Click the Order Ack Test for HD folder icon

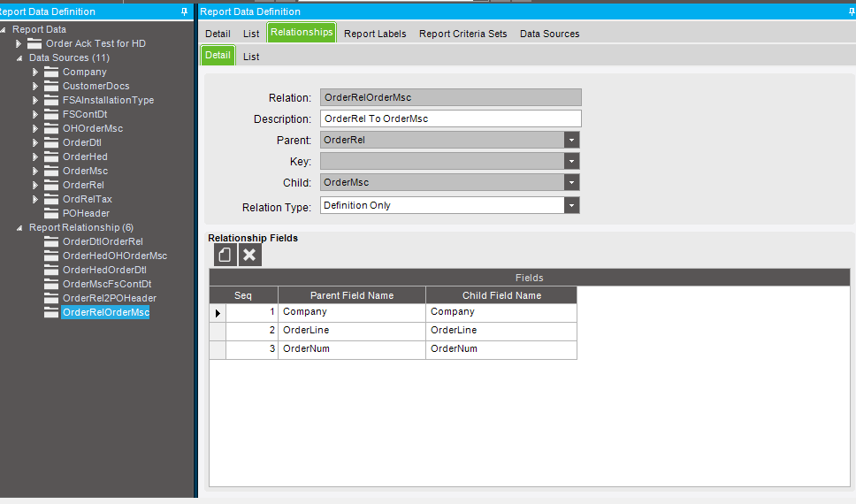coord(34,43)
